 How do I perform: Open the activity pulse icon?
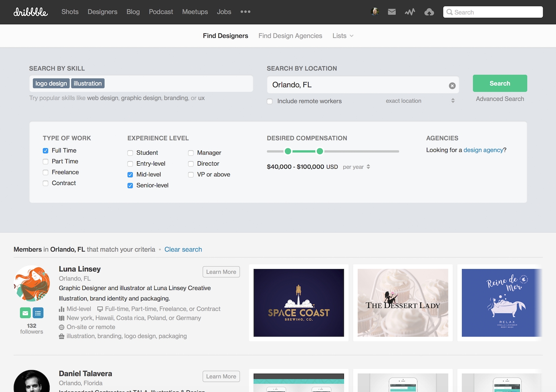click(410, 12)
